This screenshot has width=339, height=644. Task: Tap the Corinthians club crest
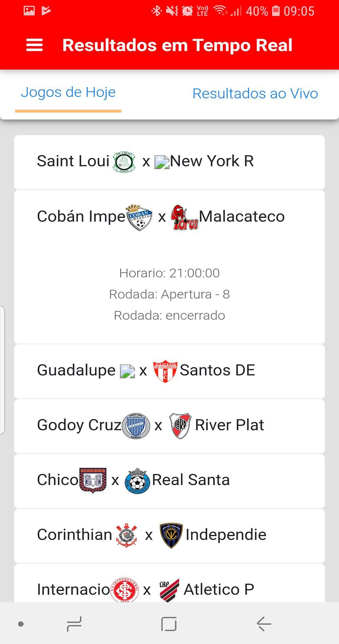coord(126,535)
